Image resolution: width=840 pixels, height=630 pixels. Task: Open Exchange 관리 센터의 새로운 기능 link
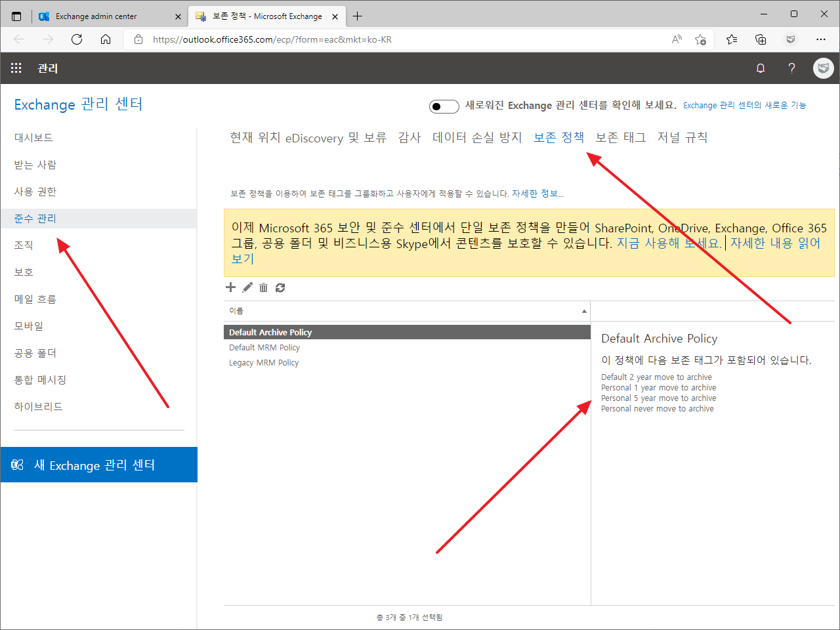[744, 105]
